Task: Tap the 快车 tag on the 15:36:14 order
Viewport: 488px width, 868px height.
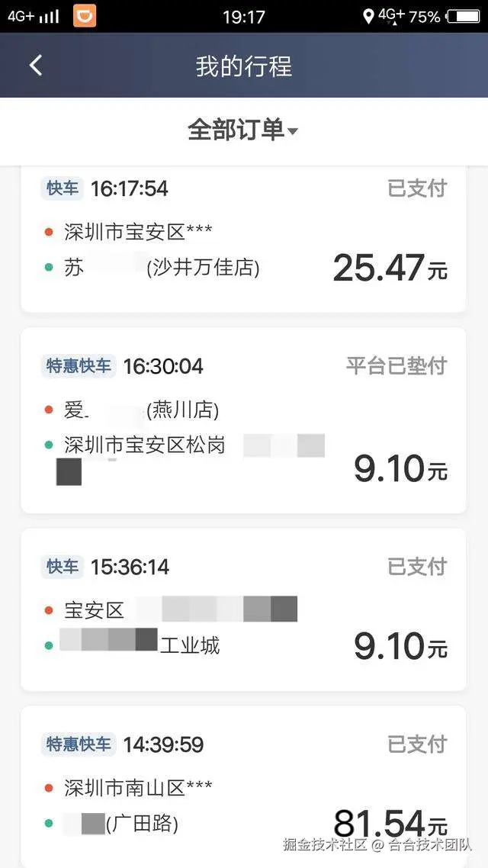Action: [63, 567]
